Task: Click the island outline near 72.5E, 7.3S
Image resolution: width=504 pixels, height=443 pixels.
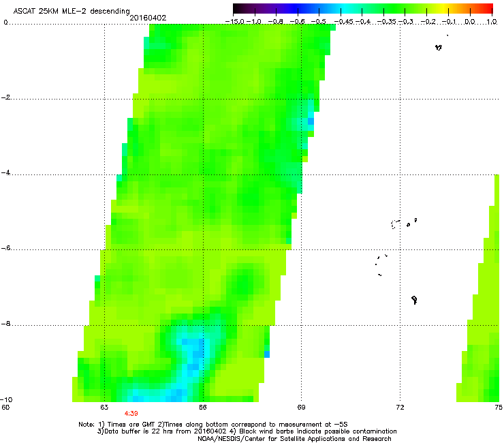Action: pos(414,300)
